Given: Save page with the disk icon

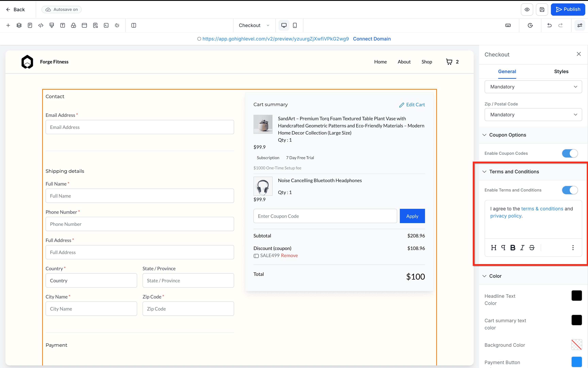Looking at the screenshot, I should [542, 10].
